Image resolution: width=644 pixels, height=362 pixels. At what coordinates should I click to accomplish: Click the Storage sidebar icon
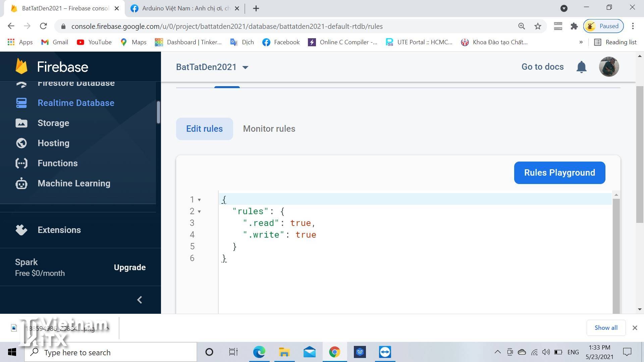click(21, 123)
